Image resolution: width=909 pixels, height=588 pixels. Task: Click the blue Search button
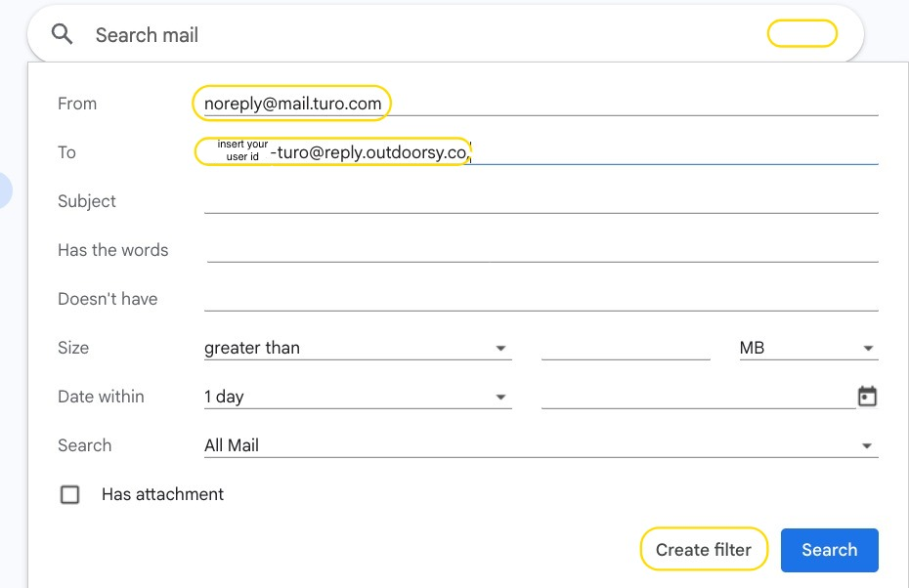829,550
